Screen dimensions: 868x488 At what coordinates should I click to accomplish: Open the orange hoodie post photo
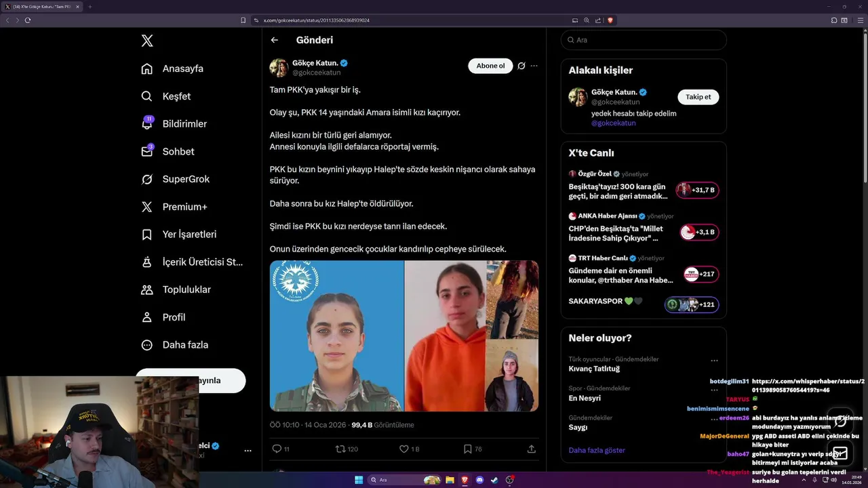446,336
